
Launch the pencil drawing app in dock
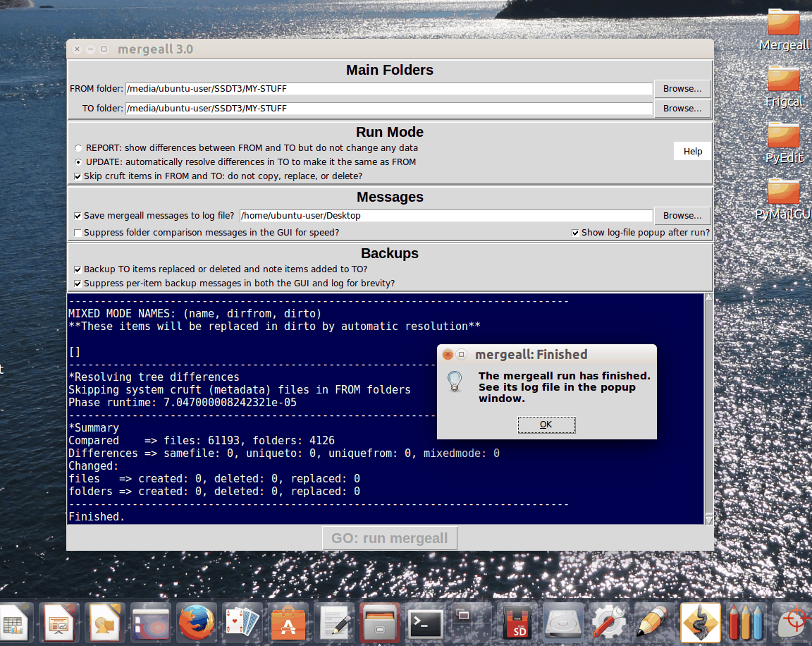pyautogui.click(x=655, y=622)
